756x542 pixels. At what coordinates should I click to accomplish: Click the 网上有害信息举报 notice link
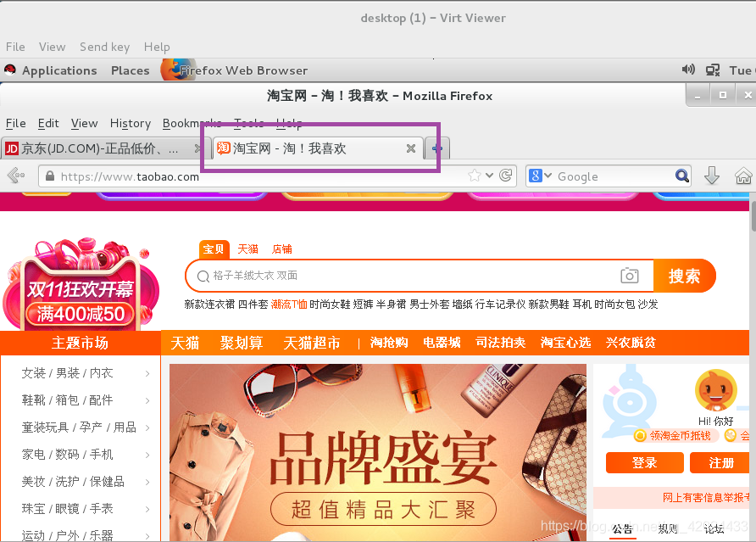click(x=706, y=498)
